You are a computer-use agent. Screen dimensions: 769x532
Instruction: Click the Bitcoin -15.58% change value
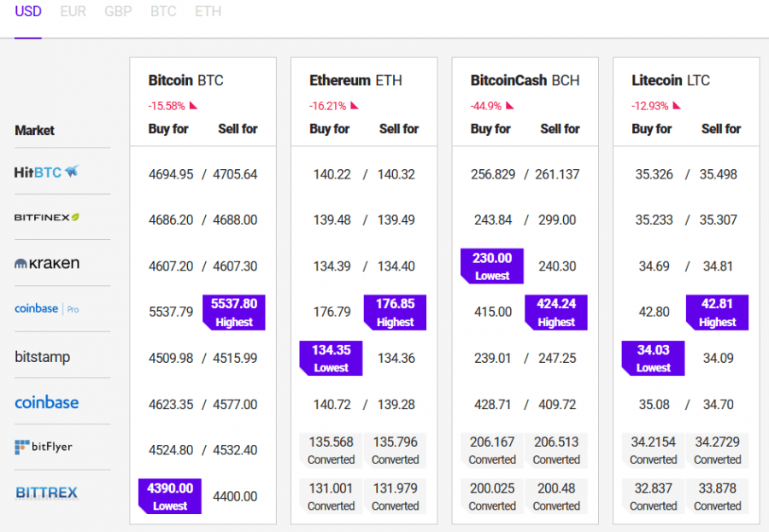167,106
